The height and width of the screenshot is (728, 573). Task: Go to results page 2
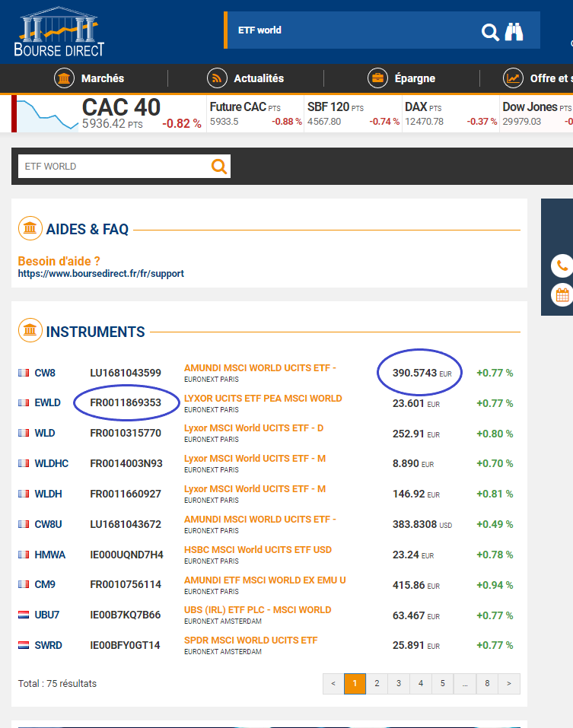(x=376, y=684)
